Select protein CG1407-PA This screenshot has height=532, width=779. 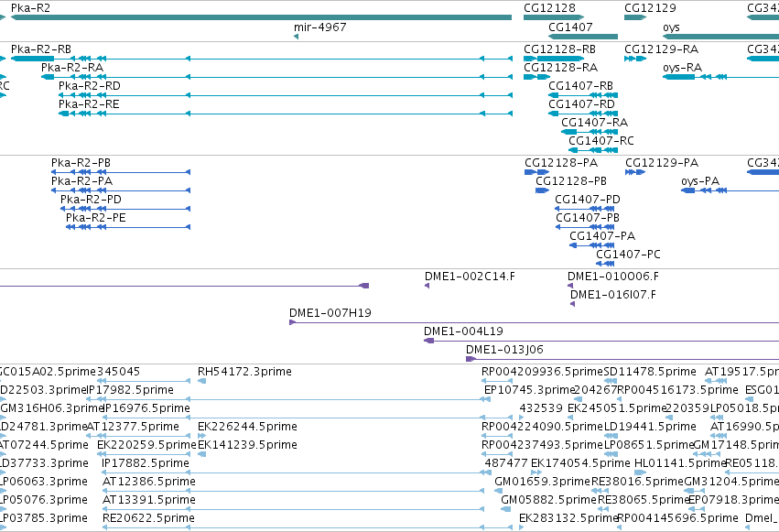click(x=602, y=236)
